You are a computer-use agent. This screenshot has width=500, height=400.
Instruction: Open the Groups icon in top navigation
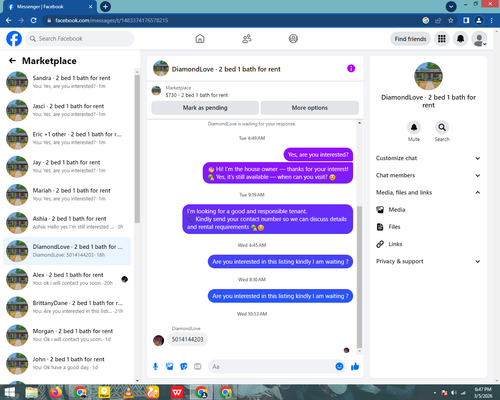click(293, 39)
